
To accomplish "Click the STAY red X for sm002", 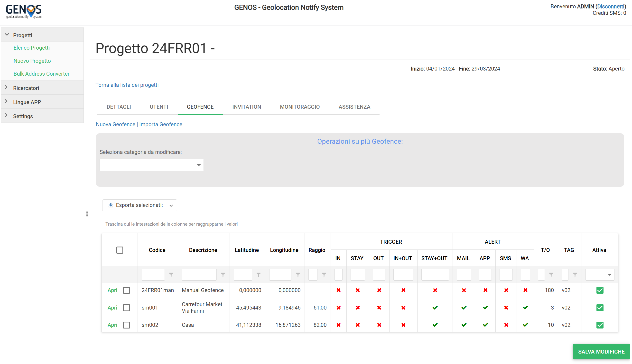I will 358,325.
